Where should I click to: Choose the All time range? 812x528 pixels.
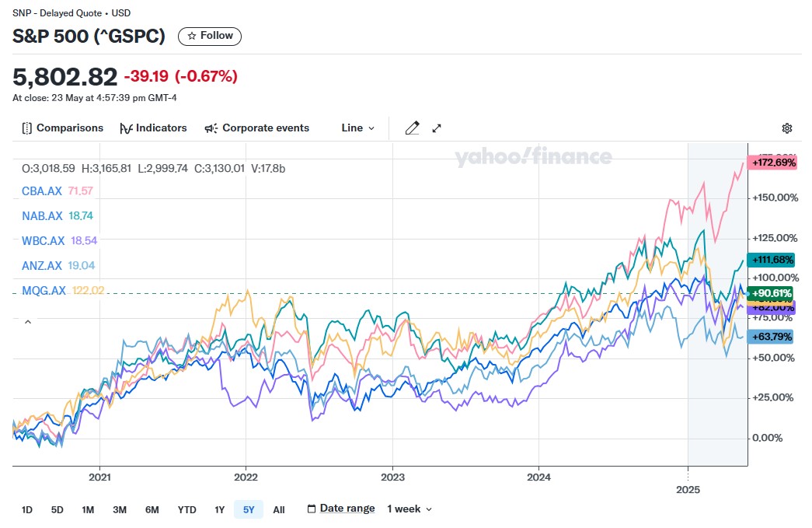[279, 510]
